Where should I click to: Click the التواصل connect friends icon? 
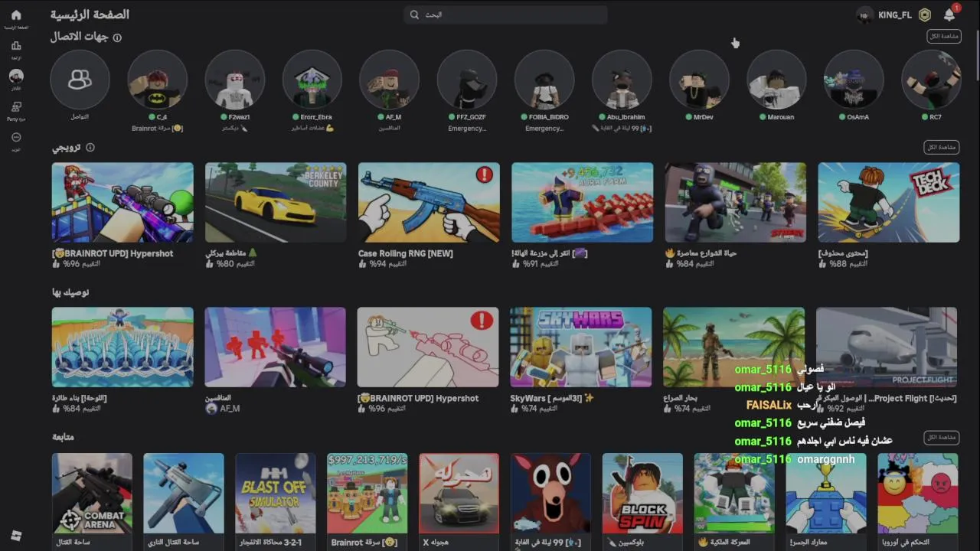[80, 80]
